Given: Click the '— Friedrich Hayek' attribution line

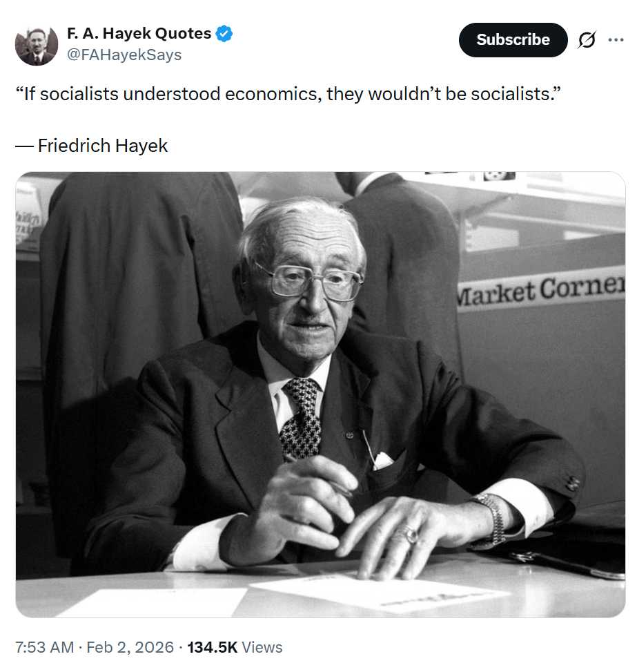Looking at the screenshot, I should point(91,146).
